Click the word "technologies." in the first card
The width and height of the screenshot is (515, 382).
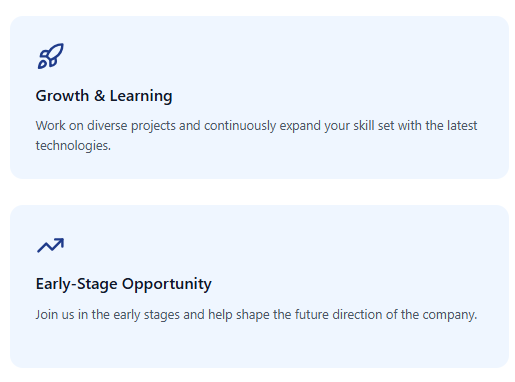click(73, 146)
